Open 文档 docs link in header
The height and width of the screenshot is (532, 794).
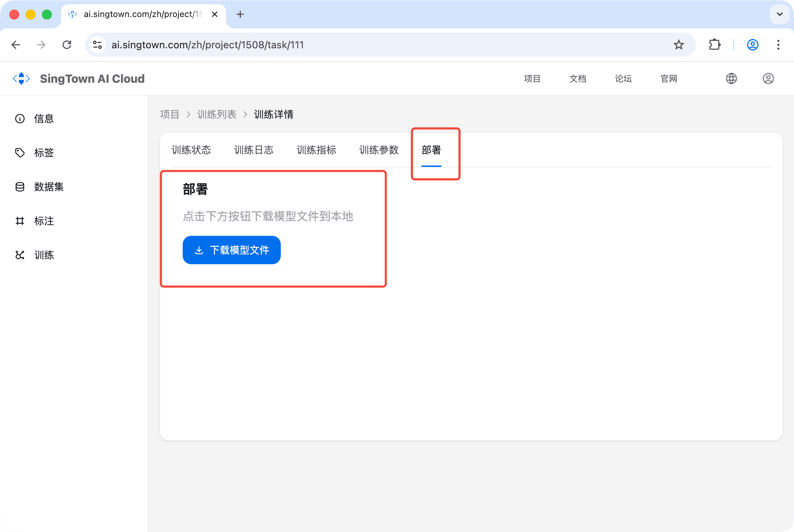pos(578,78)
